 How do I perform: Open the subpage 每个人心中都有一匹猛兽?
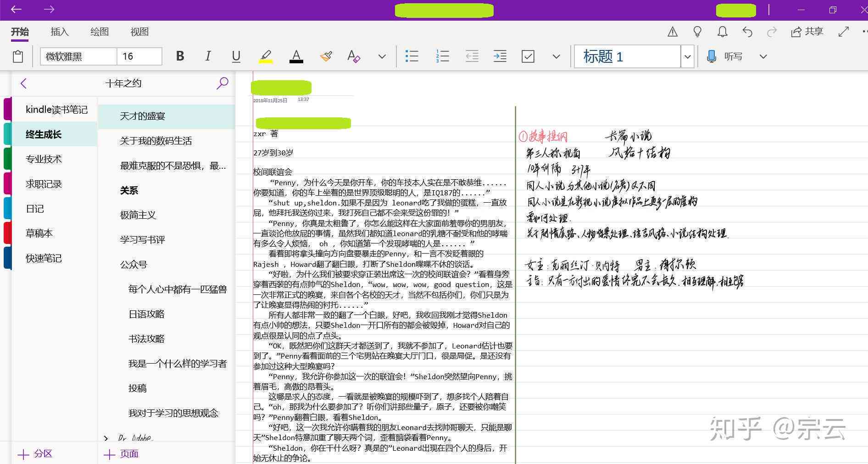tap(167, 289)
